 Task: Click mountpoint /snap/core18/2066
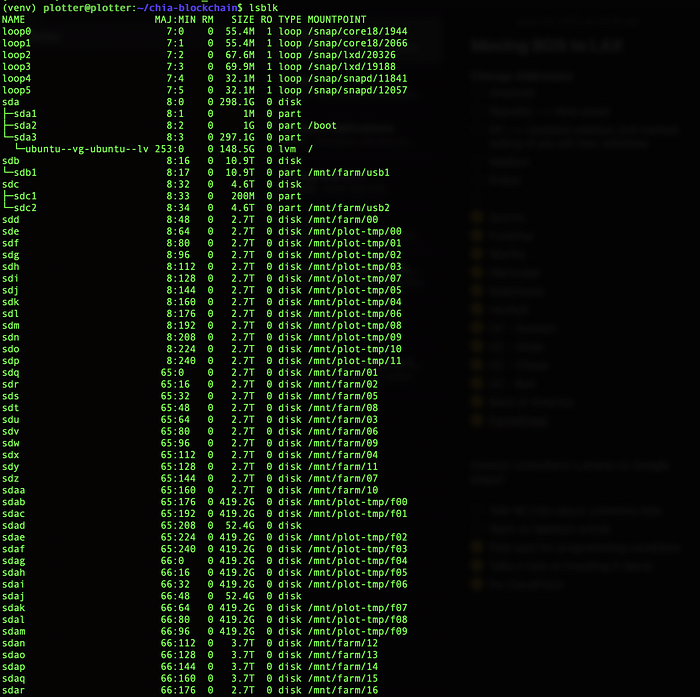357,43
